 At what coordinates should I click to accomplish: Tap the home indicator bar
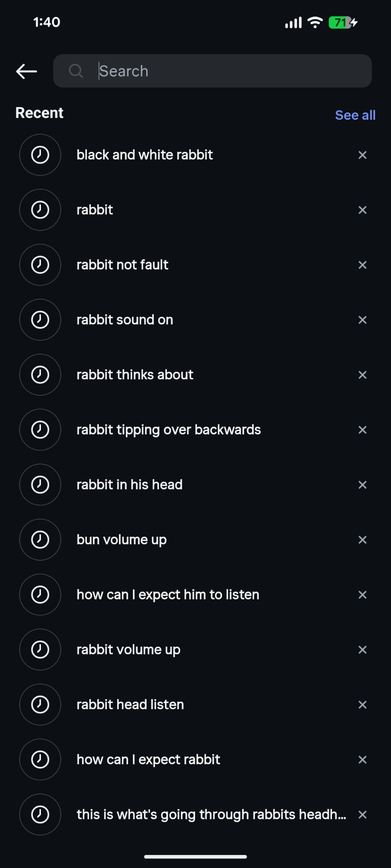tap(195, 857)
